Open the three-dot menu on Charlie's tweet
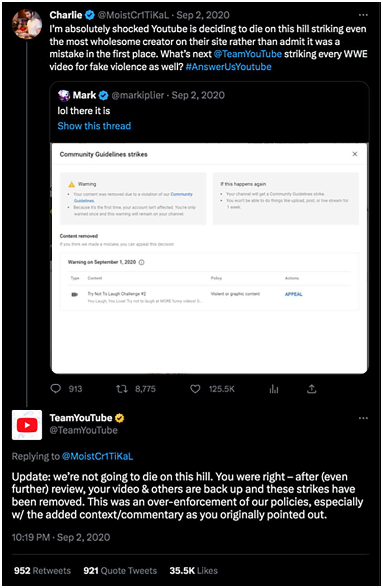The height and width of the screenshot is (588, 383). 363,15
